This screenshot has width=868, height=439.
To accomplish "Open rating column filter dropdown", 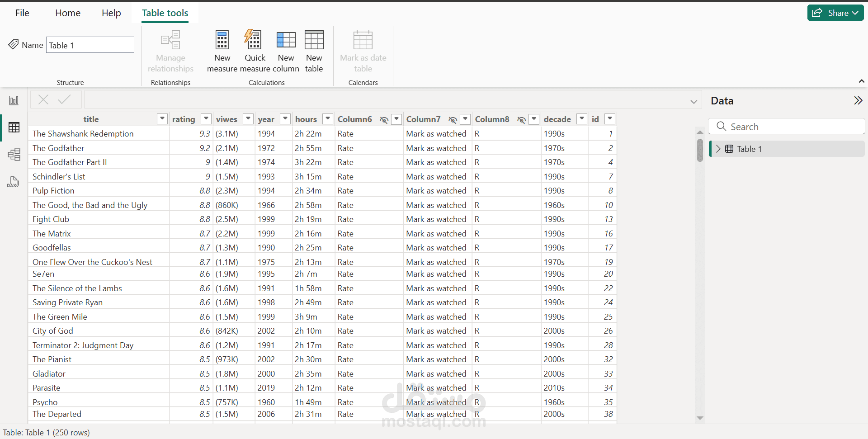I will (x=206, y=119).
